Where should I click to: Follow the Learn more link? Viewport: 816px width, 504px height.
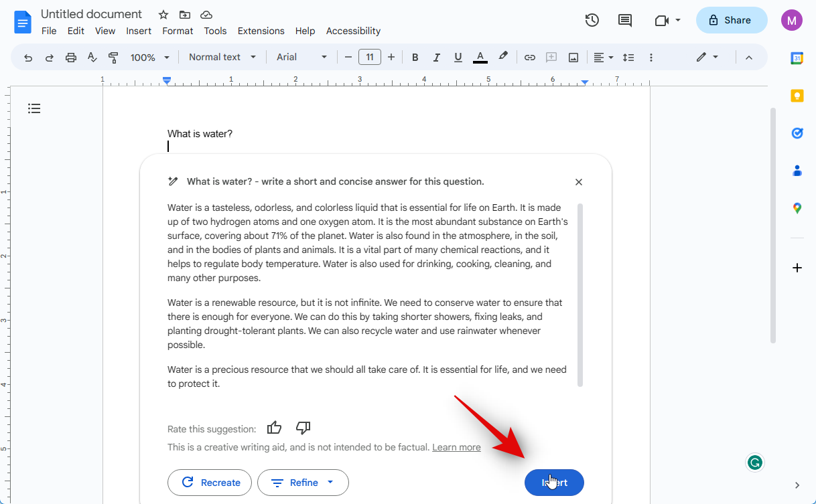tap(456, 447)
